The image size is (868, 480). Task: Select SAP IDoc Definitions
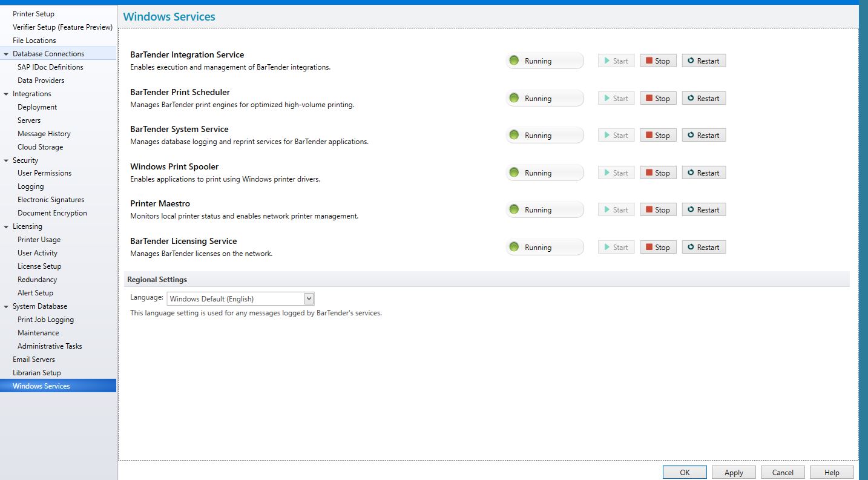point(50,67)
